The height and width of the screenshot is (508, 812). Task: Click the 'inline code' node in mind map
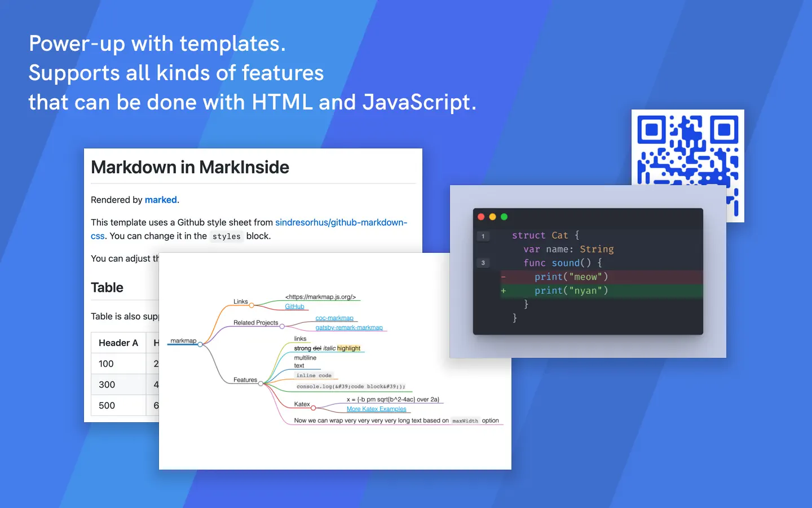coord(314,375)
